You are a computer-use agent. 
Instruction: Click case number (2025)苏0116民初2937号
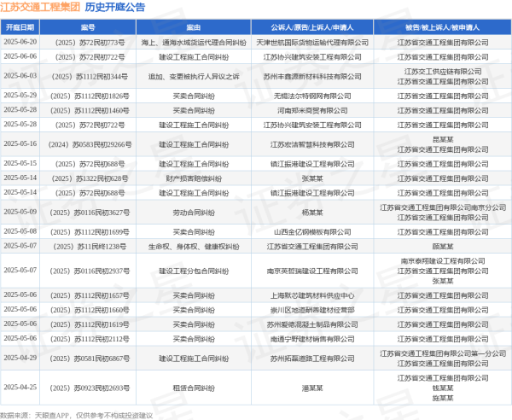point(88,271)
